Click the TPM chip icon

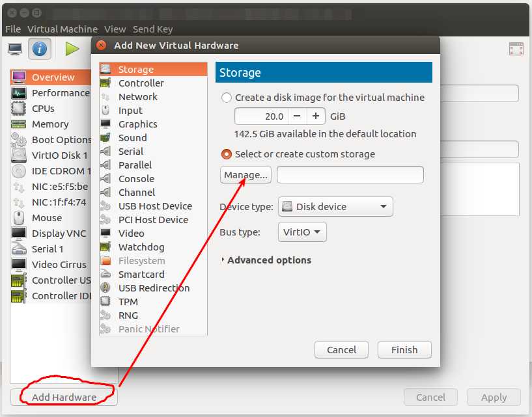105,301
